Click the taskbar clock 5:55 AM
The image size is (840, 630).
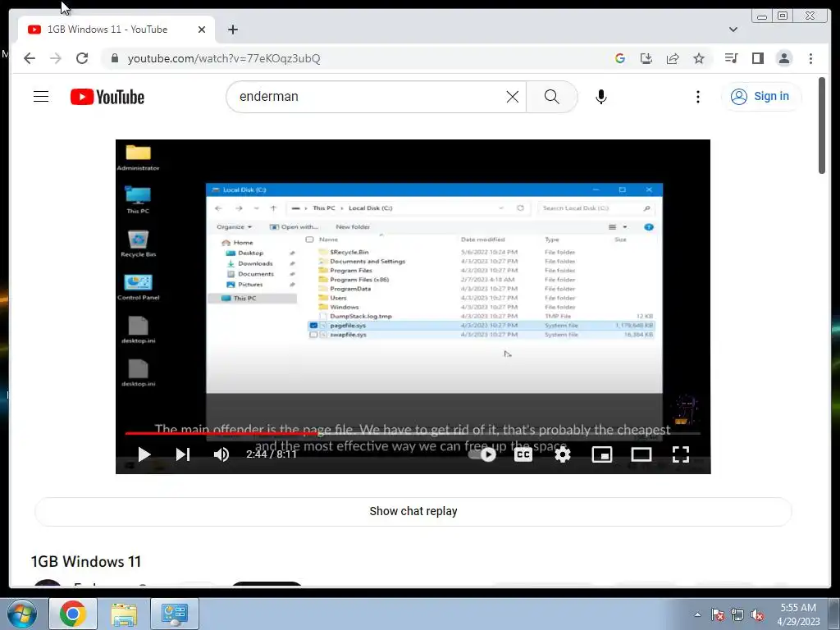pyautogui.click(x=798, y=614)
